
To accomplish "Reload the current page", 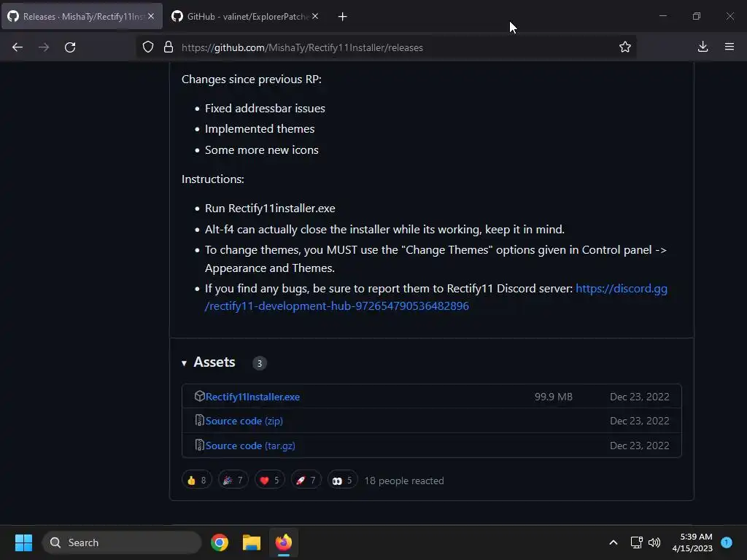I will (70, 47).
